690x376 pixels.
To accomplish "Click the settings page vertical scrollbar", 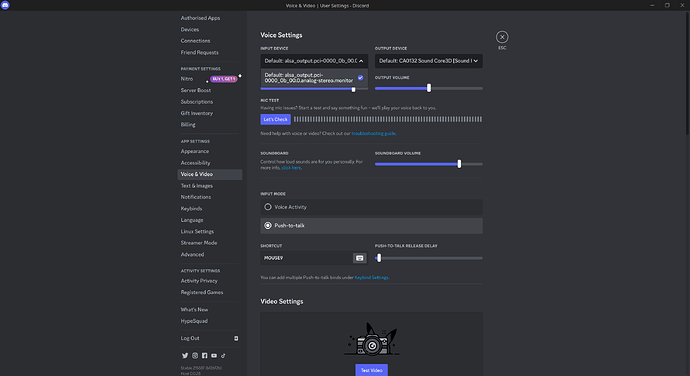I will 687,73.
